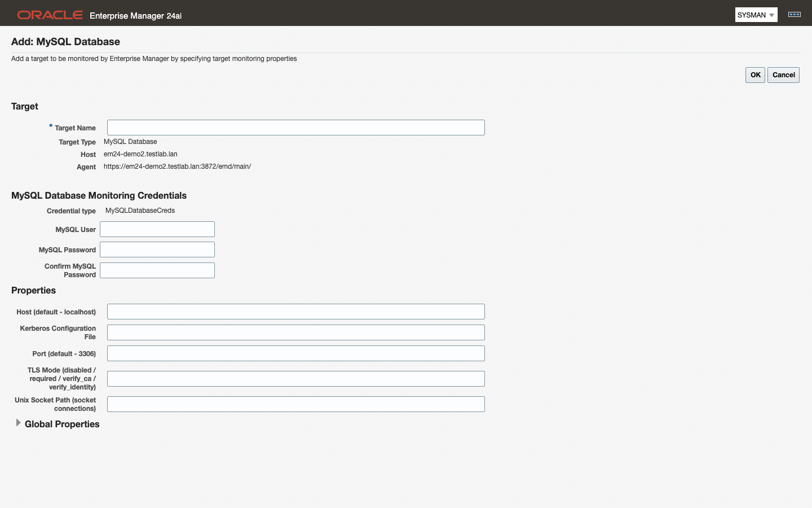Screen dimensions: 812x508
Task: Click the Enterprise Manager 24ai title
Action: tap(135, 16)
